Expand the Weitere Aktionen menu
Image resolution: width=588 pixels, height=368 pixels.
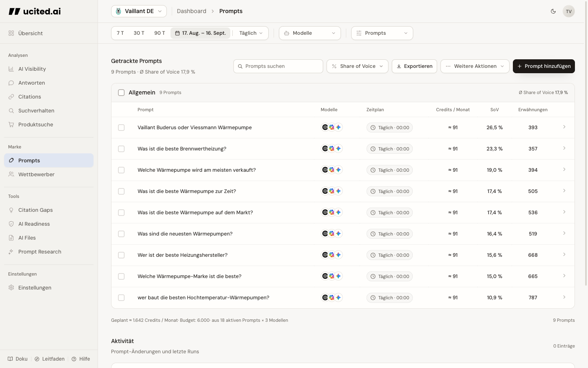(x=475, y=66)
